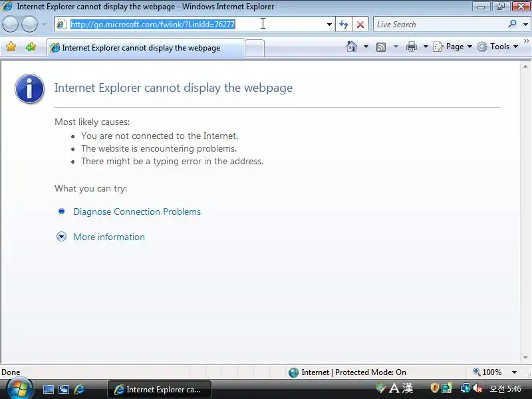Viewport: 532px width, 399px height.
Task: Select the Internet Explorer taskbar button
Action: (160, 389)
